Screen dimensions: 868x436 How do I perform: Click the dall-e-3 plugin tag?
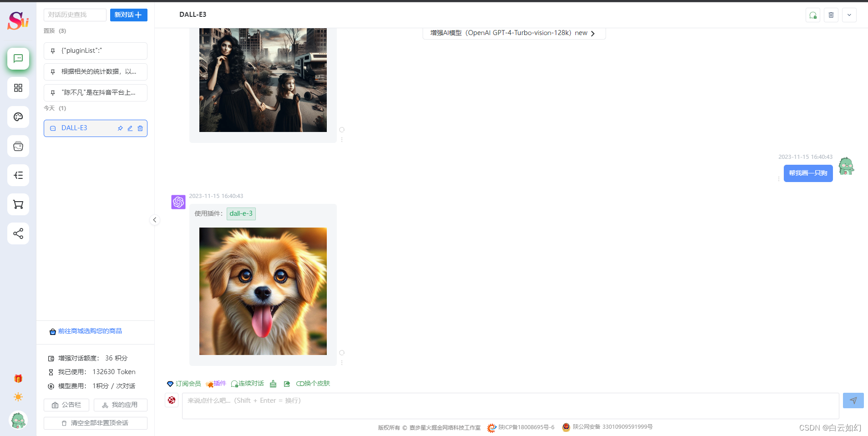click(x=241, y=214)
